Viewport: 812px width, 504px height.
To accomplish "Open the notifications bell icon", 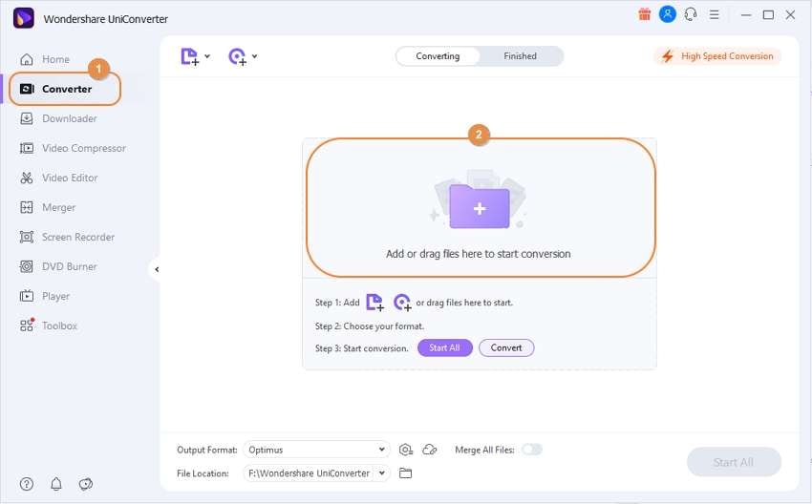I will (56, 484).
